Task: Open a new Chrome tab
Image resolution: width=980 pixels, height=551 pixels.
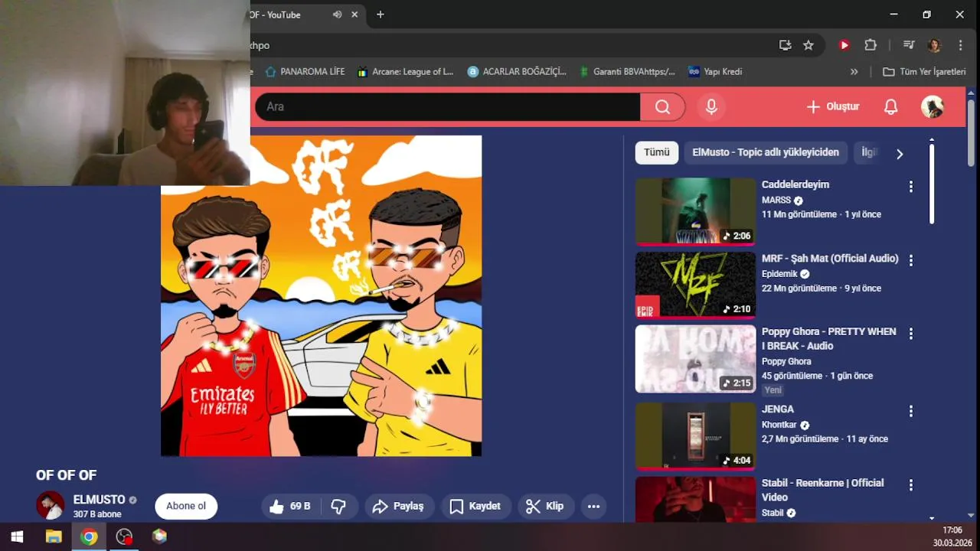Action: coord(381,15)
